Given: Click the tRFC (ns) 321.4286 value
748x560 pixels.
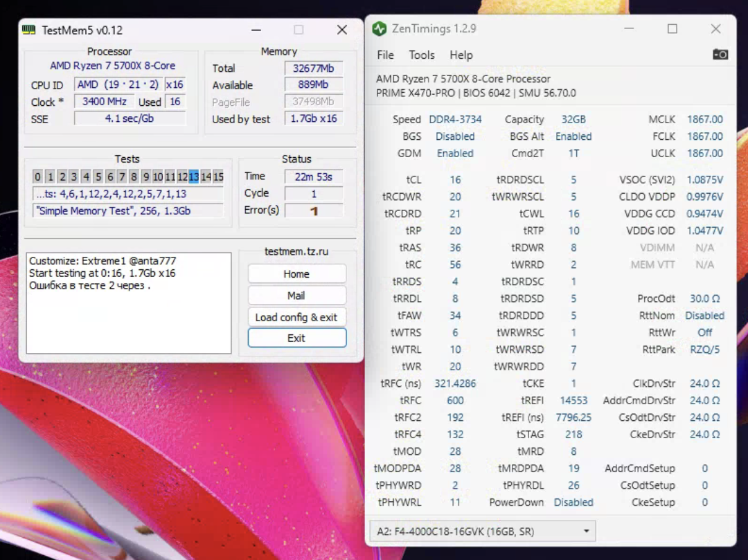Looking at the screenshot, I should click(x=455, y=383).
